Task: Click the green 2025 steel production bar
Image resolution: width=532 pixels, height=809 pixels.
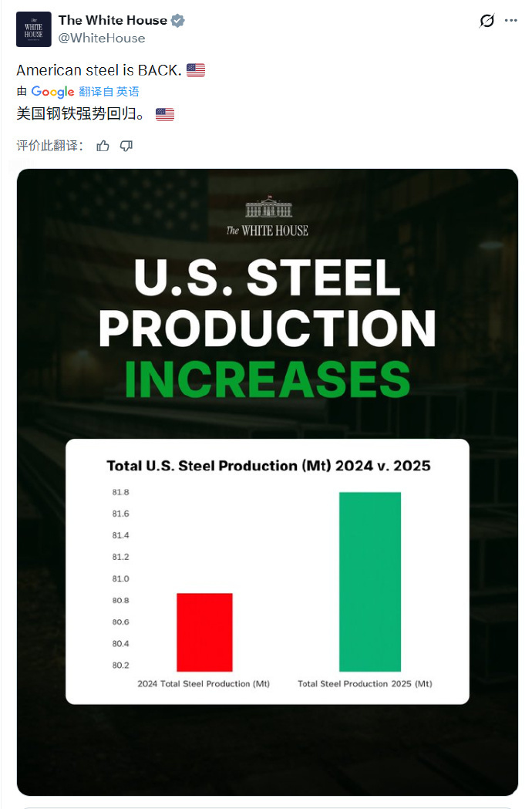Action: 370,581
